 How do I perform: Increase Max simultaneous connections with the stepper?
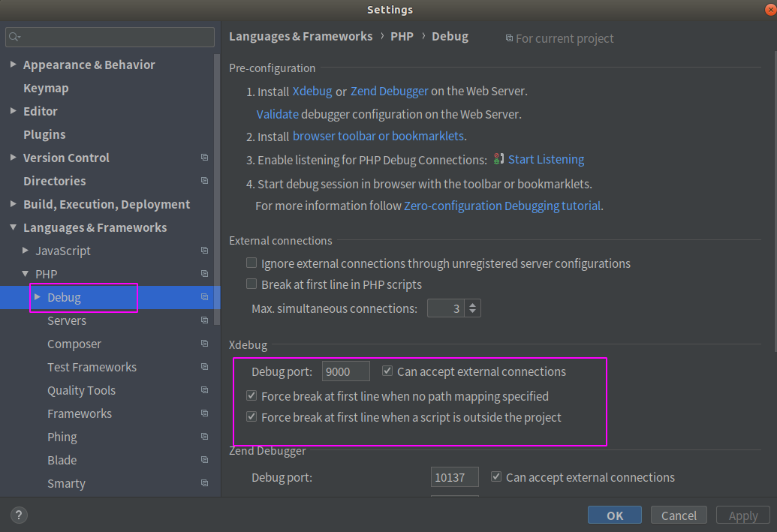tap(472, 304)
